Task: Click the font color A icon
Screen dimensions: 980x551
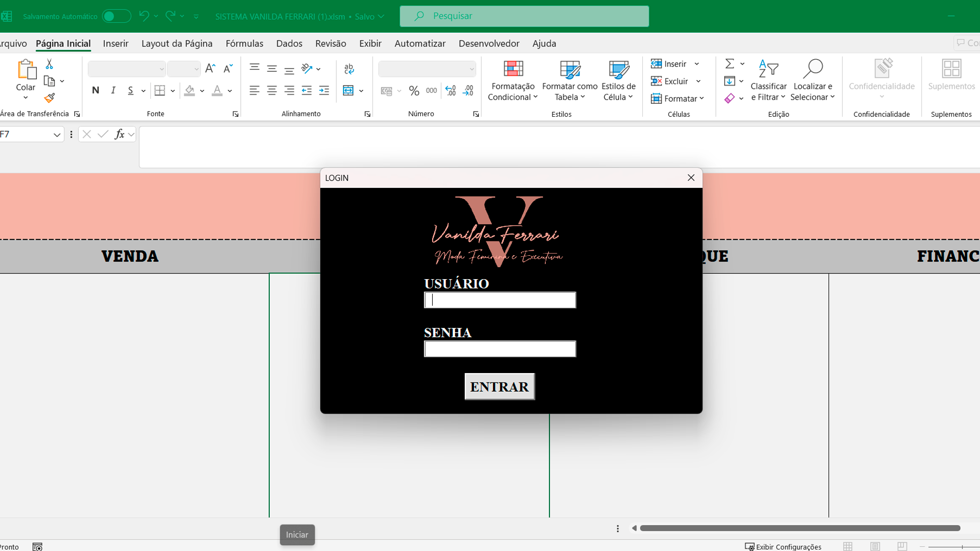Action: pyautogui.click(x=217, y=90)
